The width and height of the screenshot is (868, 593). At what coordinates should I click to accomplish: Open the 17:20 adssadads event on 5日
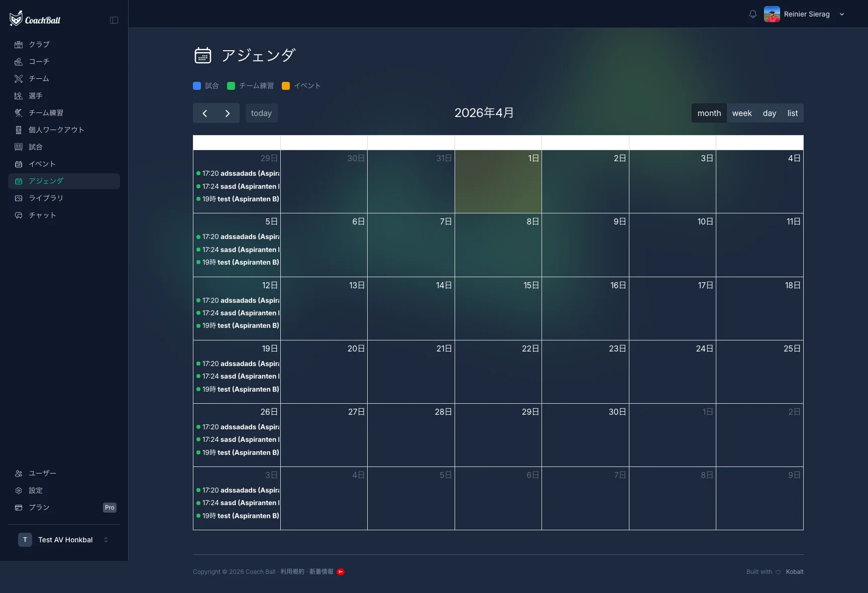tap(238, 237)
